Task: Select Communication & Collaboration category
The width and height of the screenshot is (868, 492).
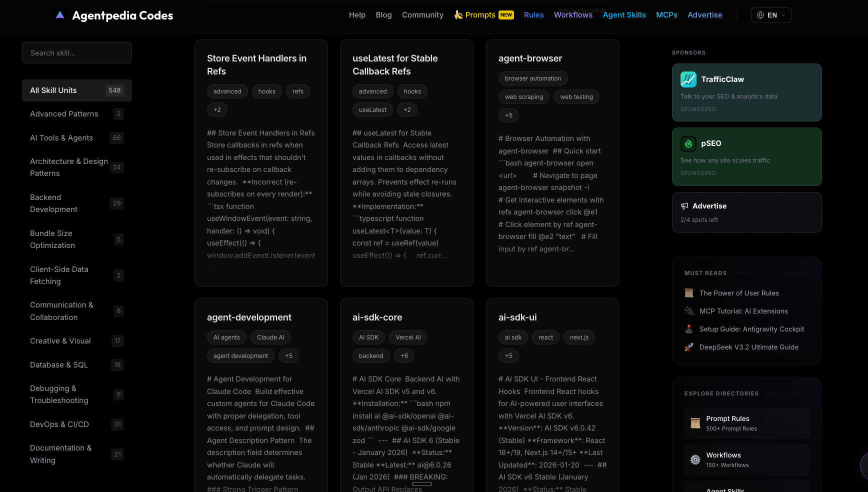Action: (x=77, y=311)
